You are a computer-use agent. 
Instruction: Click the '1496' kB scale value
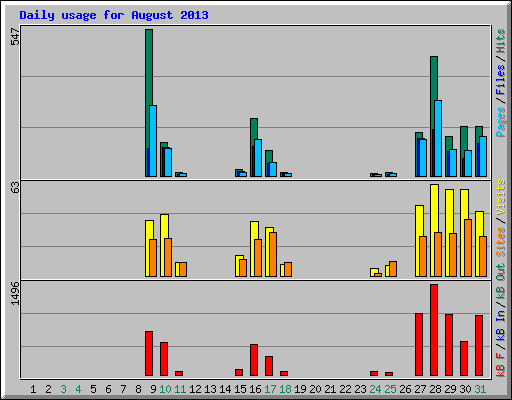tap(15, 294)
